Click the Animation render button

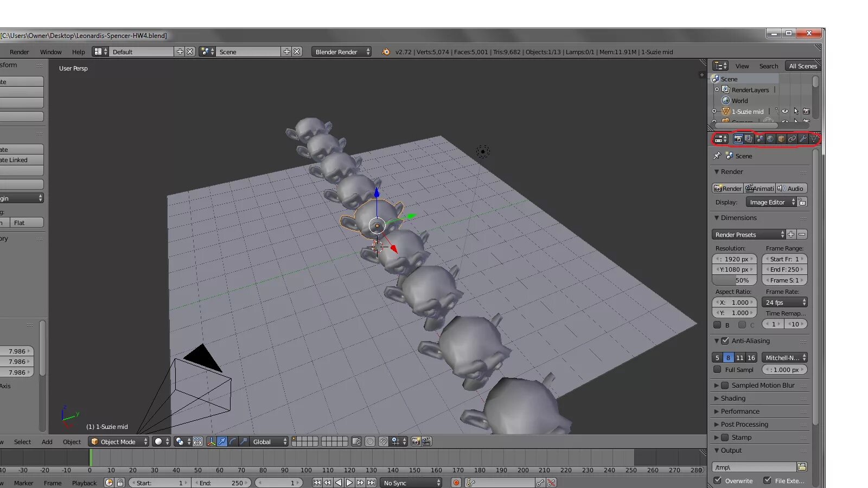click(759, 189)
